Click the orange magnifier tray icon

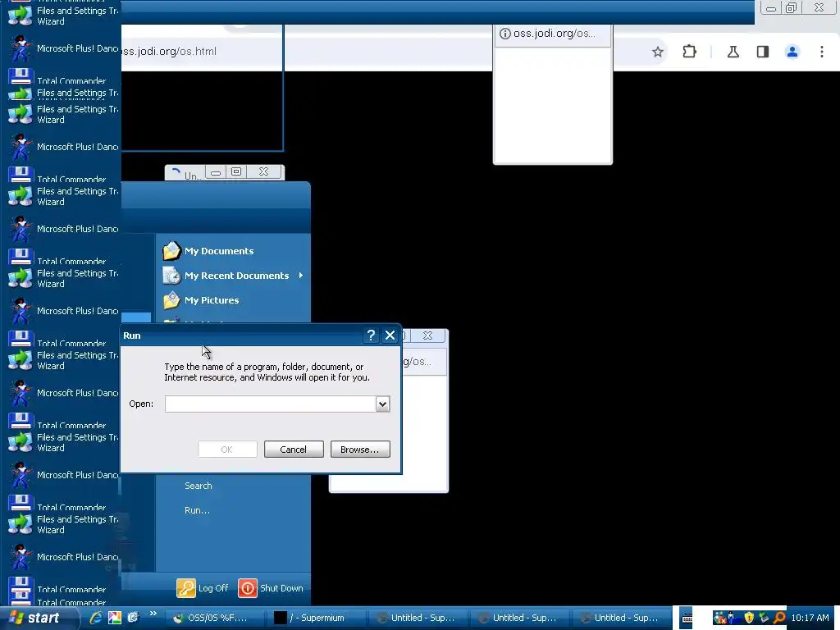click(779, 618)
